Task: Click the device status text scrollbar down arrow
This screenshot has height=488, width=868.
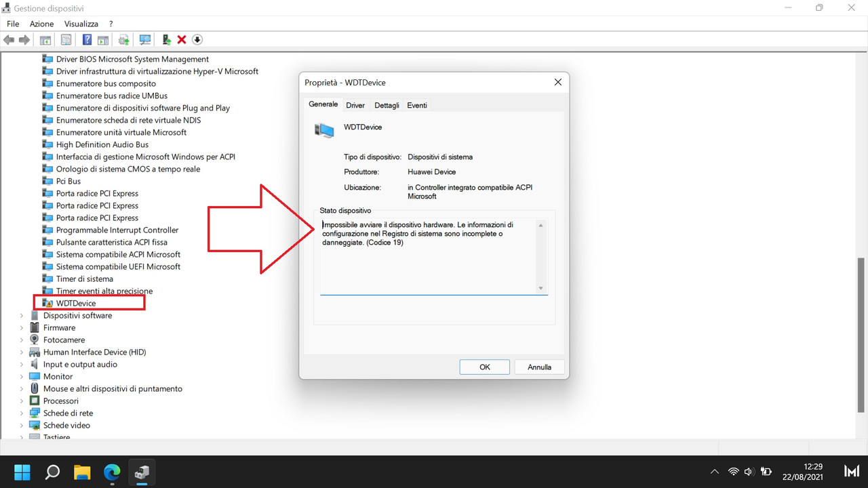Action: (540, 288)
